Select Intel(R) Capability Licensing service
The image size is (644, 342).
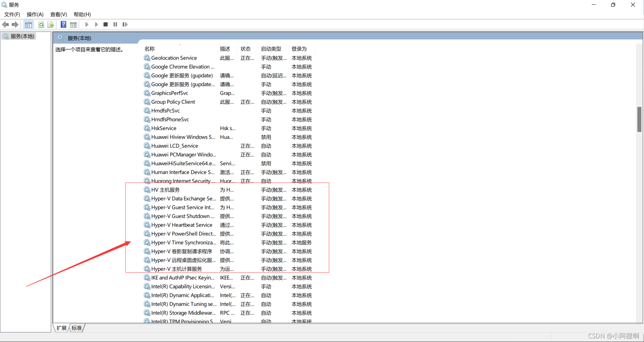[228, 286]
